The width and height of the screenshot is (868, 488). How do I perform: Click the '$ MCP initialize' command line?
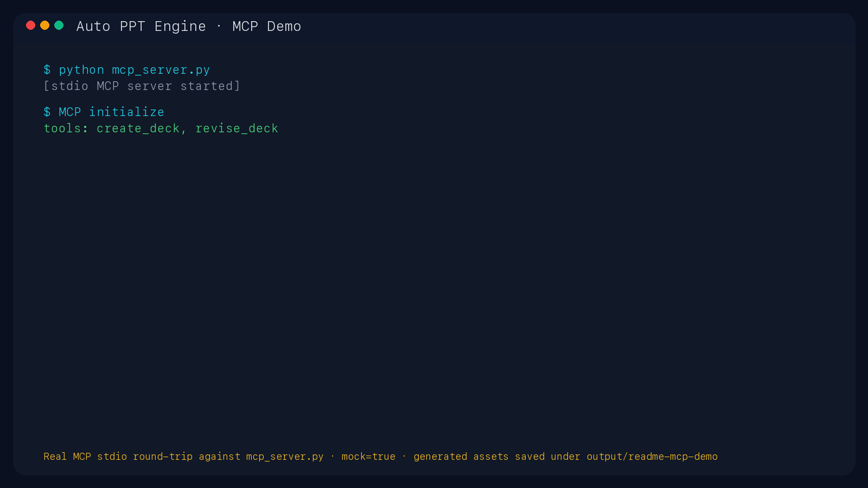coord(104,112)
